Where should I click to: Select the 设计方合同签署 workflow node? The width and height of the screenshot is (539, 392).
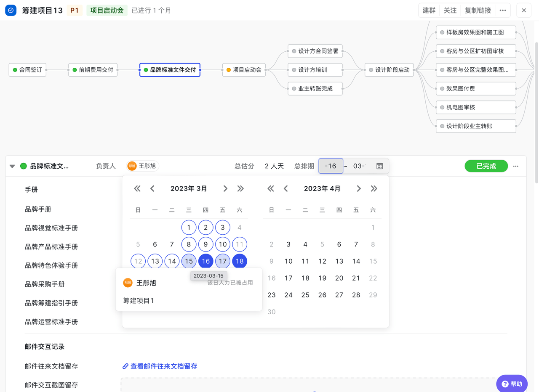click(315, 51)
